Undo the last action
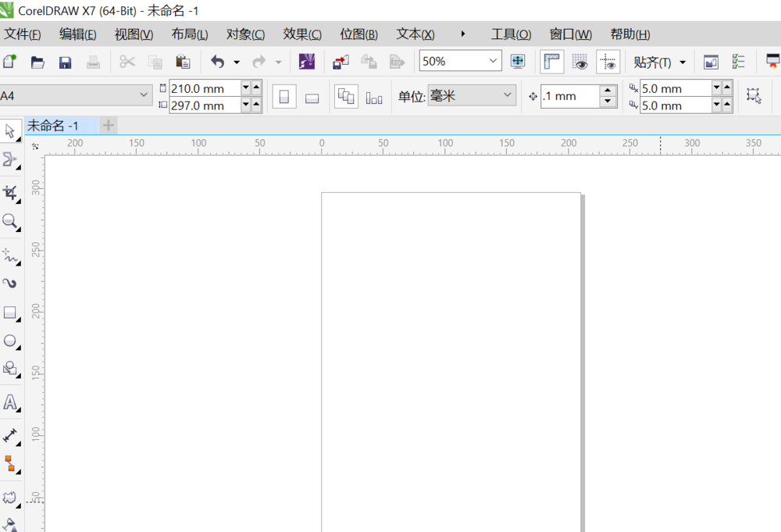This screenshot has width=781, height=532. 217,62
